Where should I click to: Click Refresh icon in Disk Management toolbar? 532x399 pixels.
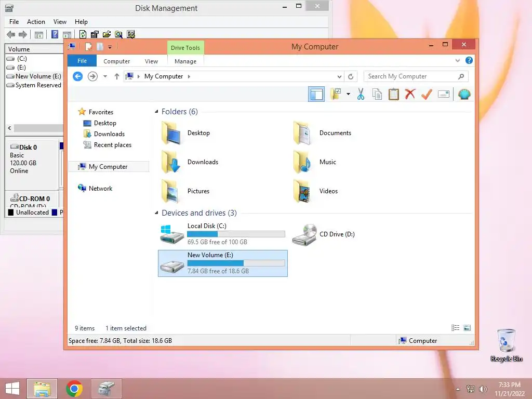(x=83, y=34)
